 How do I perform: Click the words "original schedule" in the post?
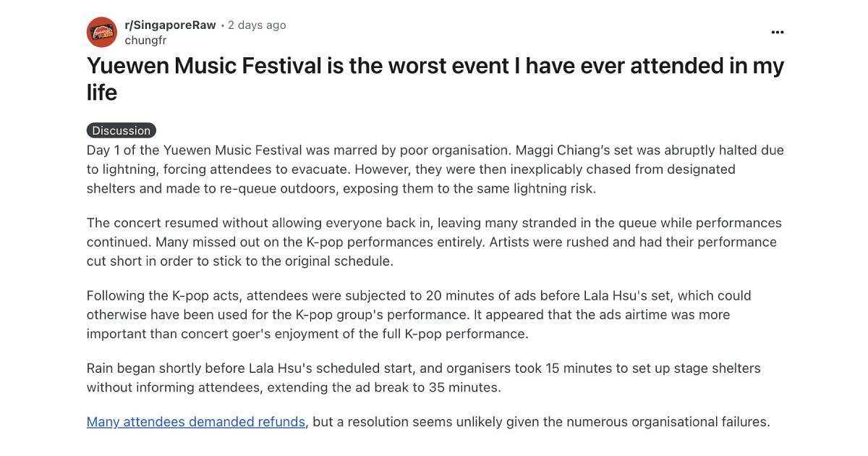[337, 261]
